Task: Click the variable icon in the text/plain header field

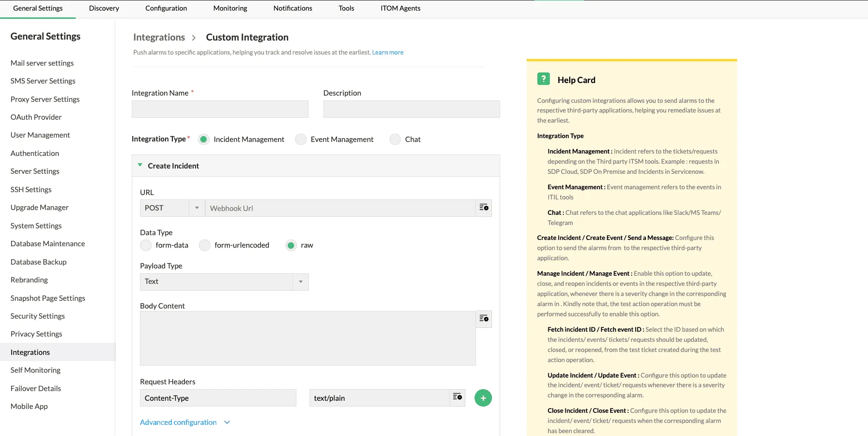Action: 457,397
